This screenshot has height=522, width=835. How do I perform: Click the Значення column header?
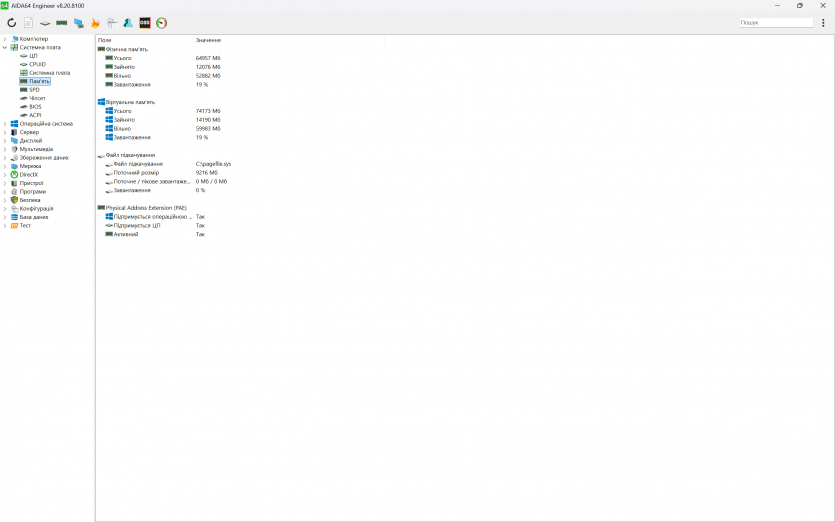click(x=208, y=40)
